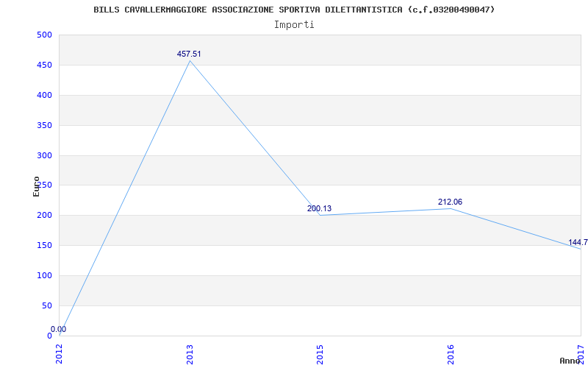Click the 150 y-axis value

[44, 246]
